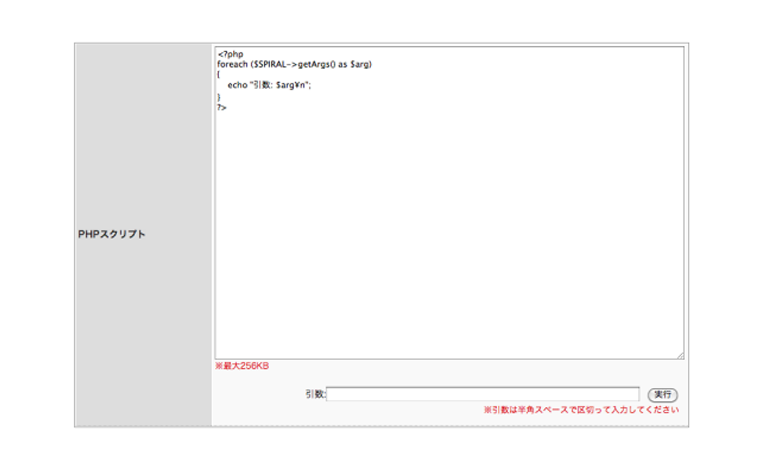Image resolution: width=780 pixels, height=462 pixels.
Task: Click the red 半角スペース instruction note
Action: tap(581, 410)
